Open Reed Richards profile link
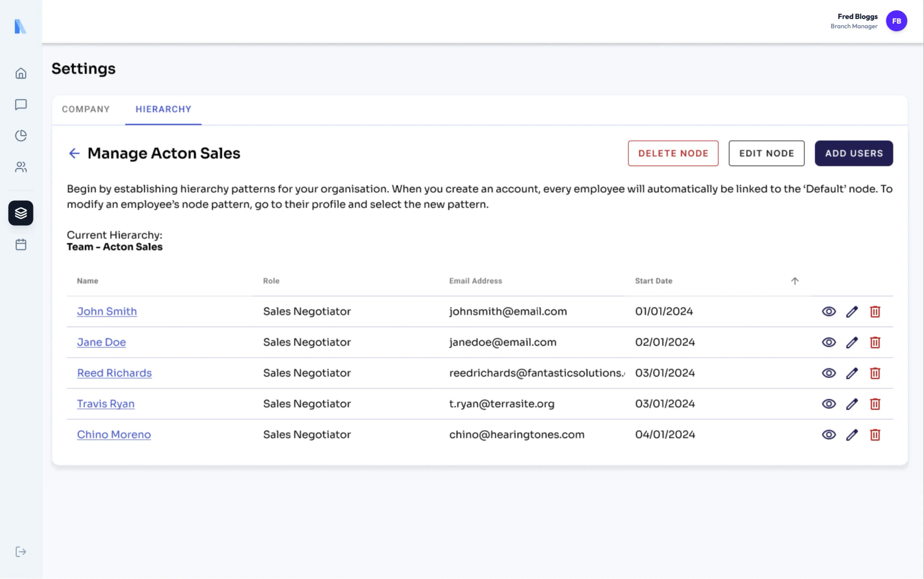Image resolution: width=924 pixels, height=579 pixels. [114, 373]
